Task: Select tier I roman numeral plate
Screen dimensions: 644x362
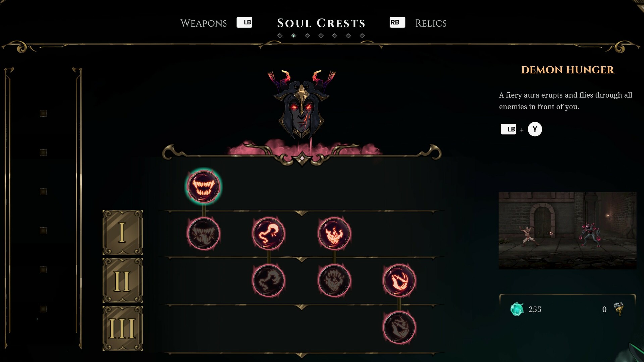Action: (x=122, y=232)
